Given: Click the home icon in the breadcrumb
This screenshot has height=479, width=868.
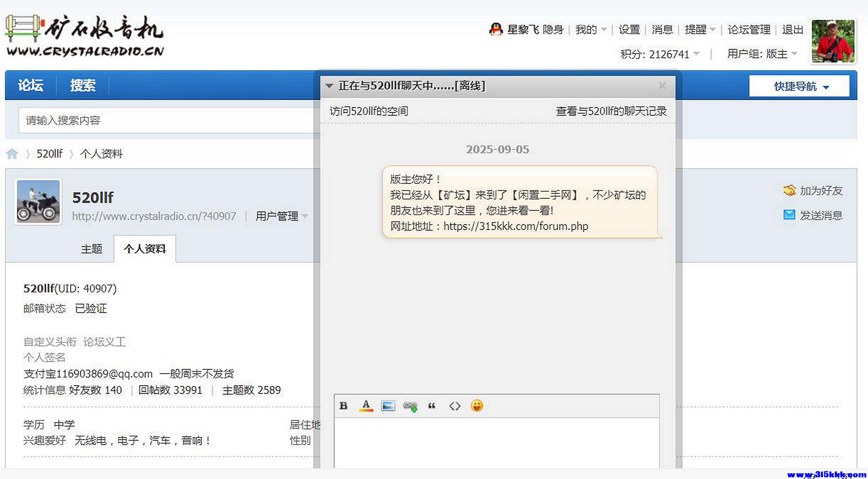Looking at the screenshot, I should click(x=12, y=153).
